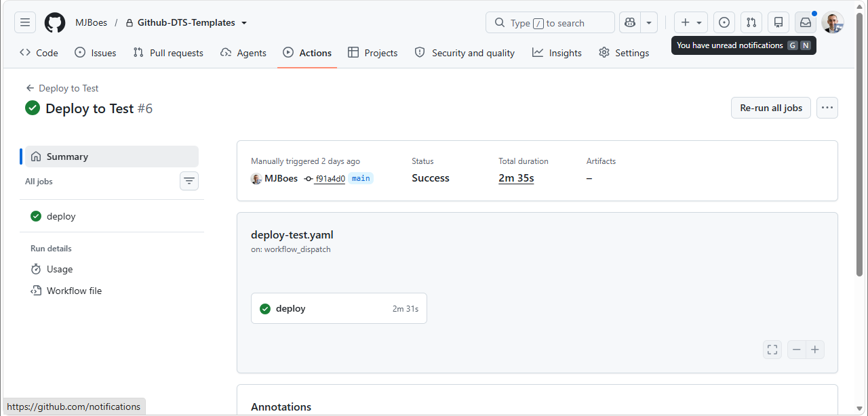
Task: Open the MJBoes owner link
Action: pos(91,22)
